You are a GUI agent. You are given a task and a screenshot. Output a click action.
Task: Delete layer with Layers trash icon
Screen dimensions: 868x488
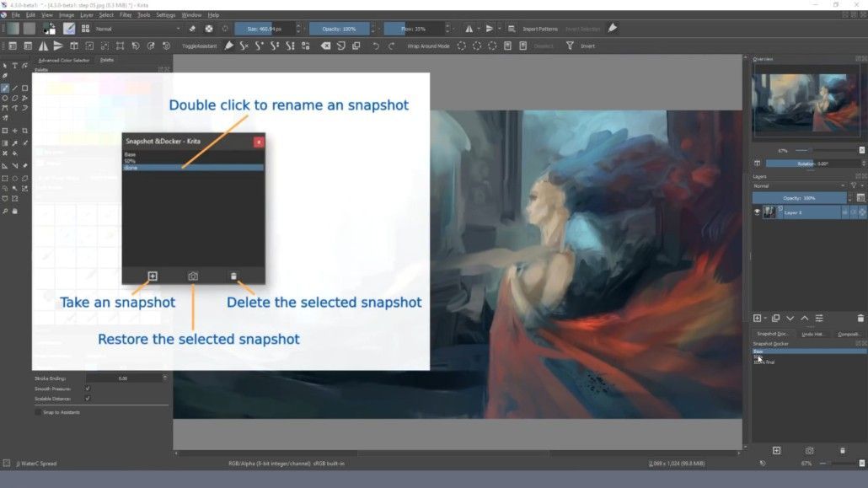click(860, 318)
